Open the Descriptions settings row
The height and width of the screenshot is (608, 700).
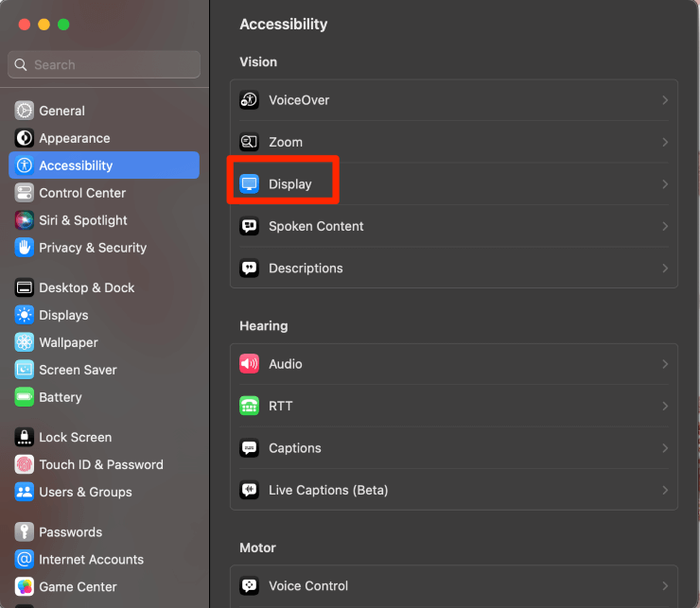click(x=306, y=269)
